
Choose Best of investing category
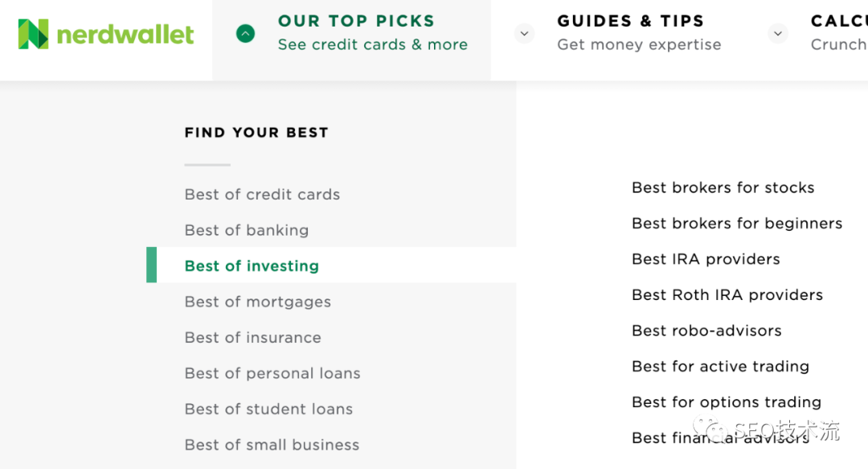pos(252,266)
